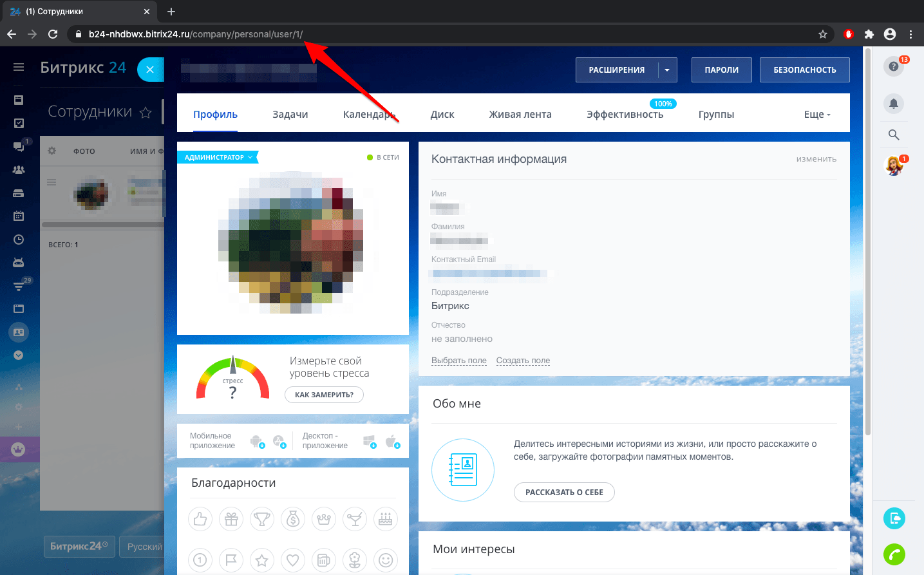Select the trophy cup gratitude badge

pyautogui.click(x=262, y=518)
